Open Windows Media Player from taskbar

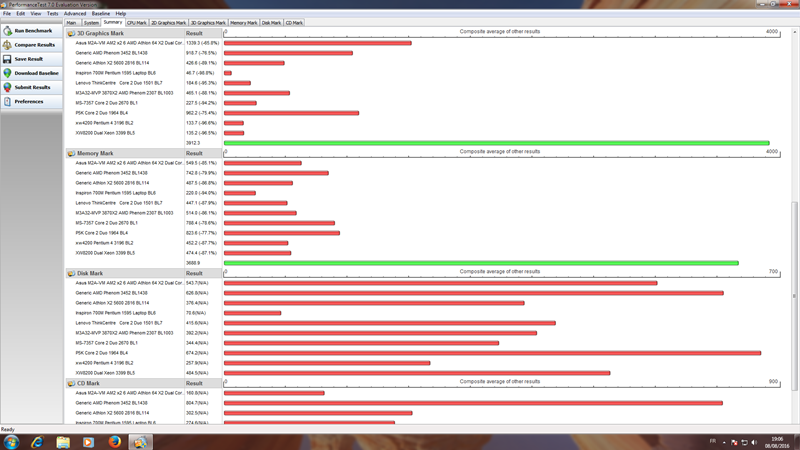tap(88, 442)
